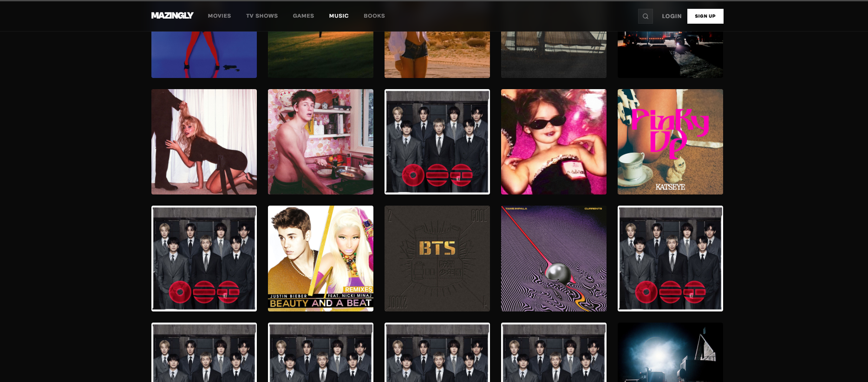The width and height of the screenshot is (868, 382).
Task: Select the dark embossed gold BTS album cover
Action: click(437, 259)
